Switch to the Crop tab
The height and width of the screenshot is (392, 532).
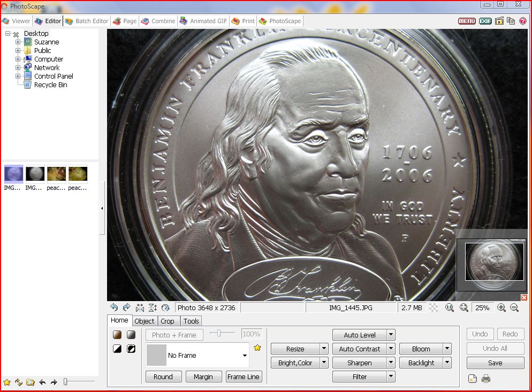coord(168,321)
